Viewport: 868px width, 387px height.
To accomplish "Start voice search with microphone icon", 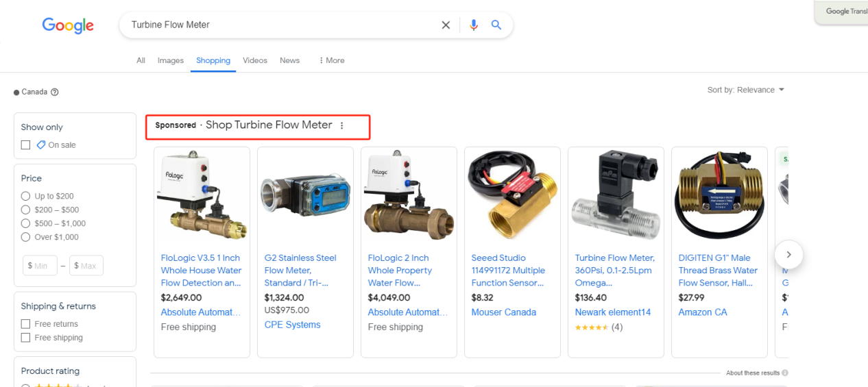I will [x=473, y=25].
